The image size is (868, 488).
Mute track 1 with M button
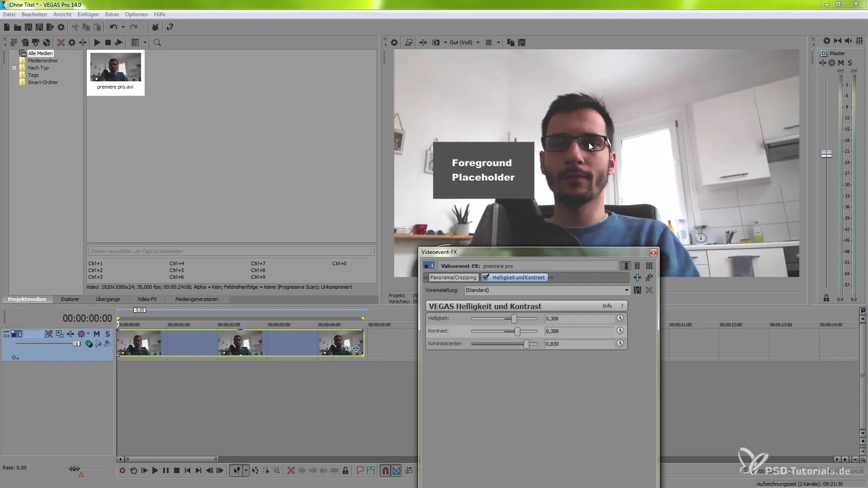[97, 334]
